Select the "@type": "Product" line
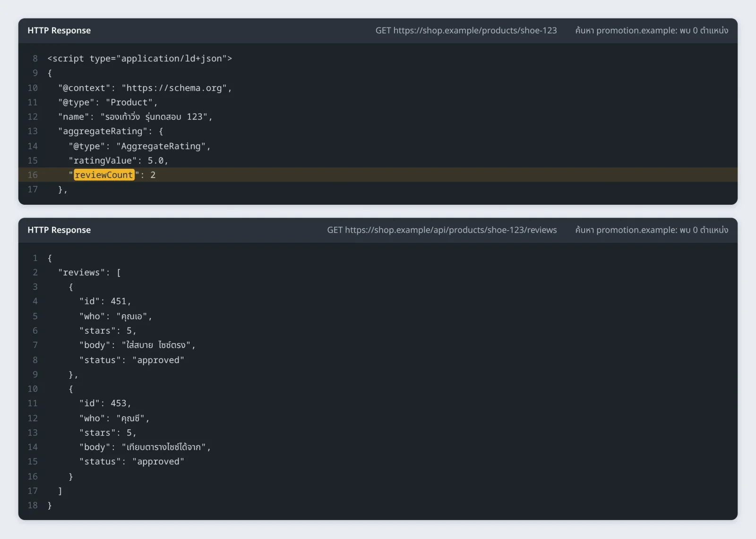Screen dimensions: 756x539 coord(108,102)
